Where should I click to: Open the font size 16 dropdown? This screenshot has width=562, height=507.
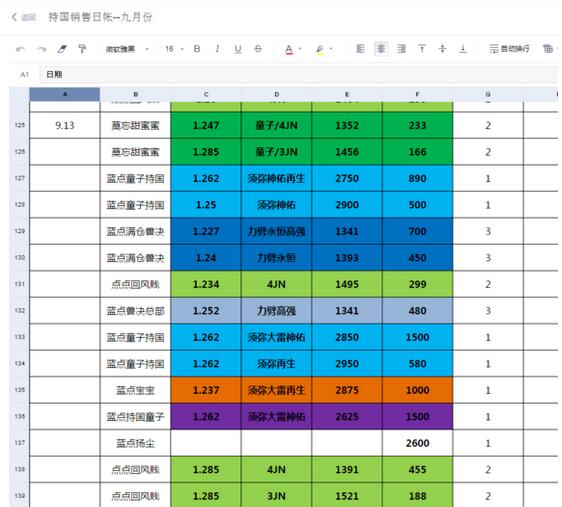[174, 49]
